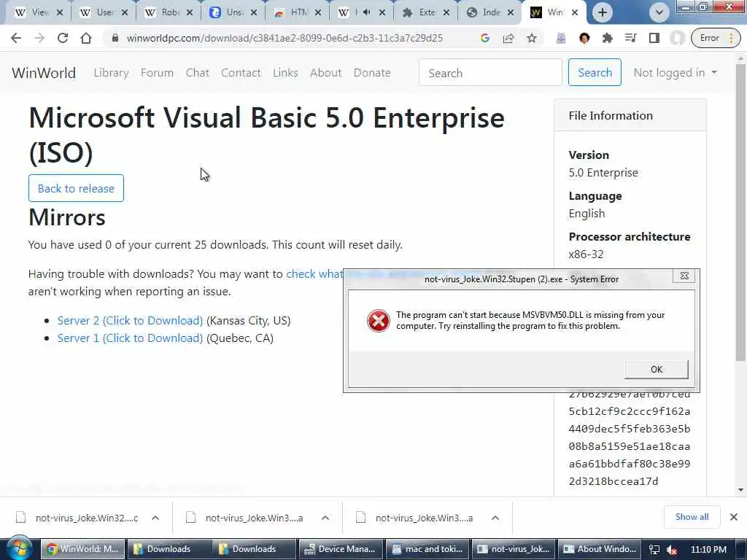Click the address bar URL
The width and height of the screenshot is (747, 560).
click(x=285, y=38)
